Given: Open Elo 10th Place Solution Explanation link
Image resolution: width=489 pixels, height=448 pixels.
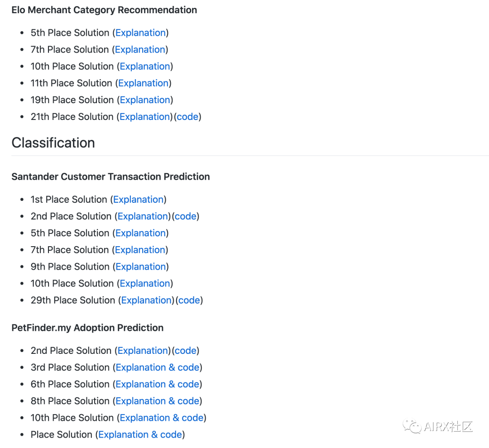Looking at the screenshot, I should click(x=145, y=67).
